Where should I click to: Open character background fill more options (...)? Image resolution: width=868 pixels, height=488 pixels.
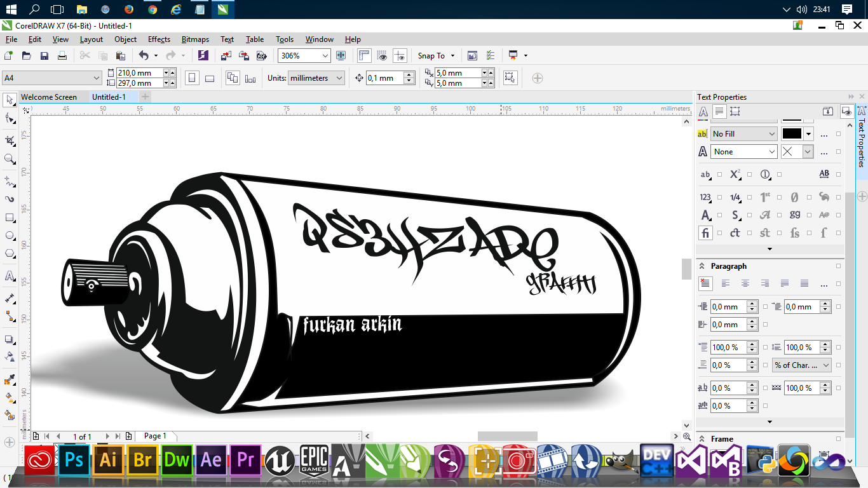(x=824, y=134)
